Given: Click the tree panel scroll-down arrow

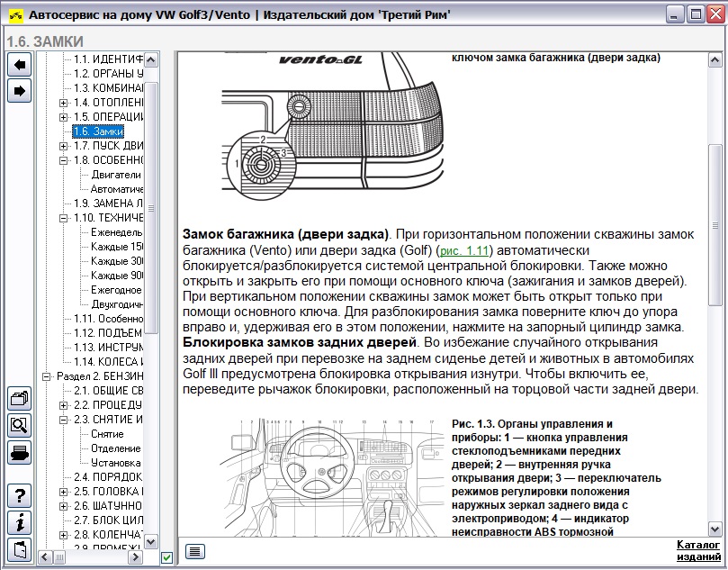Looking at the screenshot, I should point(151,542).
